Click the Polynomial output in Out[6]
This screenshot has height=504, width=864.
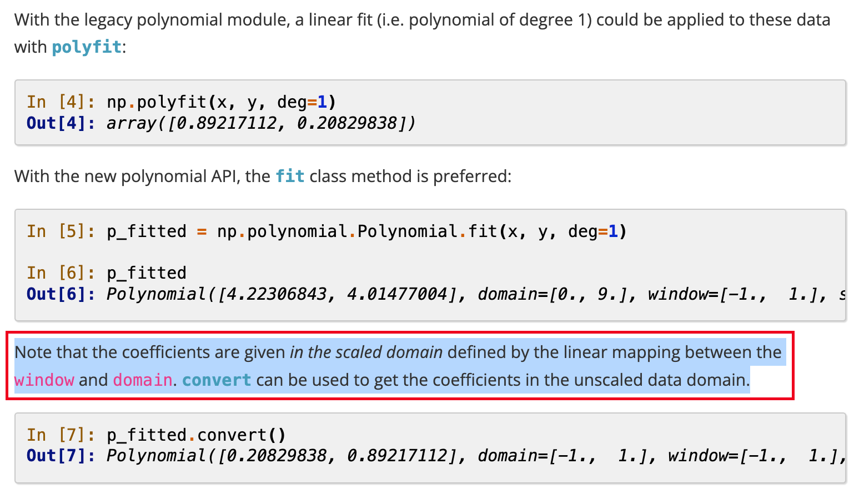pos(278,294)
